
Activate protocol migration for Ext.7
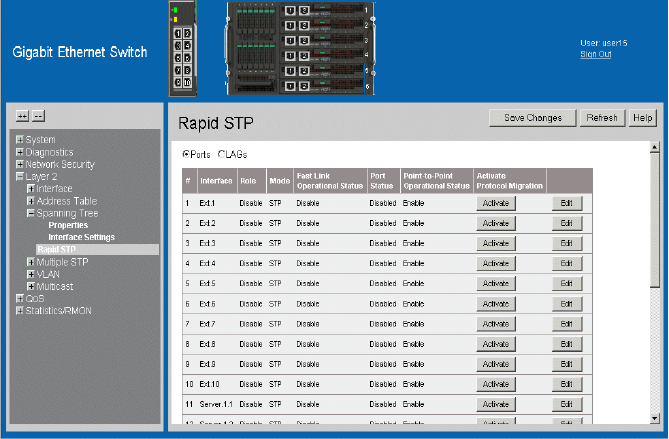coord(496,324)
